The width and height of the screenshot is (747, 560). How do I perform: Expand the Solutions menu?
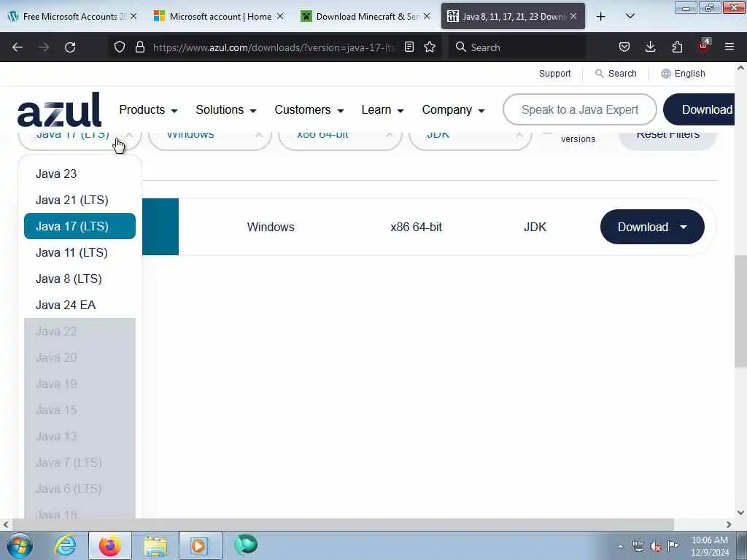pos(226,110)
